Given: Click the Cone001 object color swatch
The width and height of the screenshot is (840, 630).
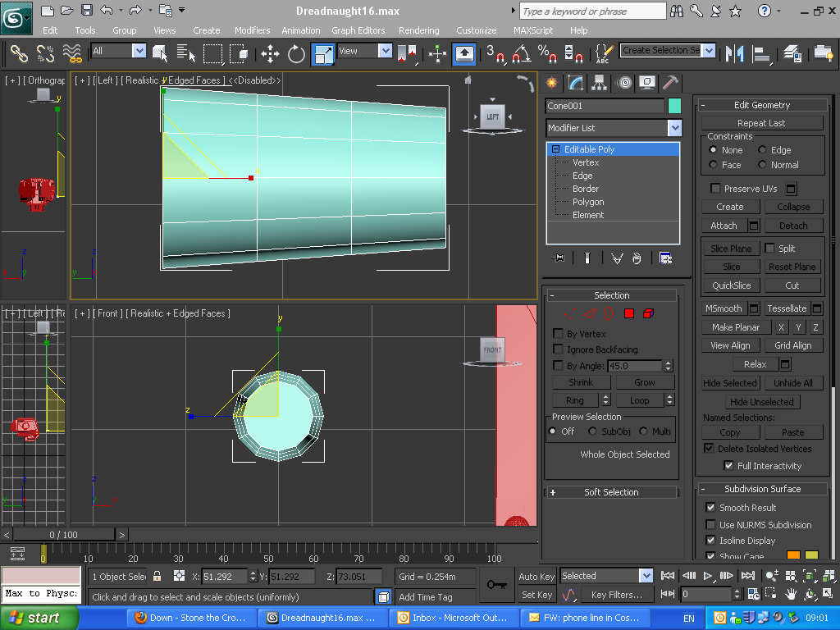Looking at the screenshot, I should 674,106.
